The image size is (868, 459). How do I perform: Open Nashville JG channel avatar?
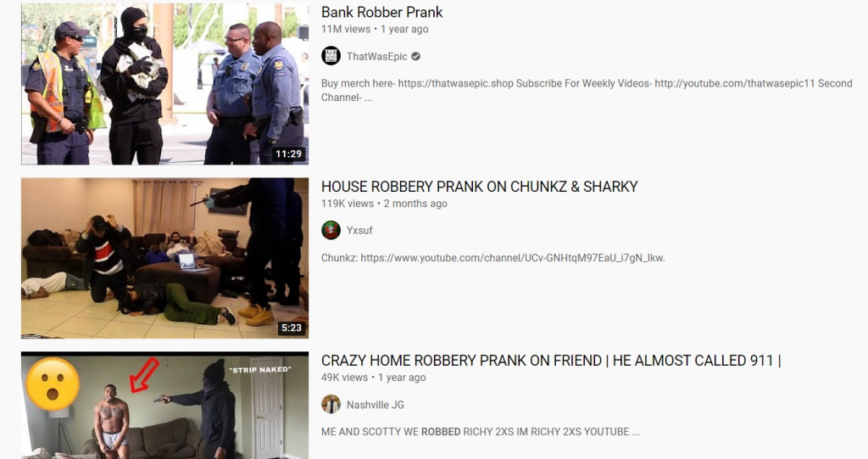(x=331, y=404)
